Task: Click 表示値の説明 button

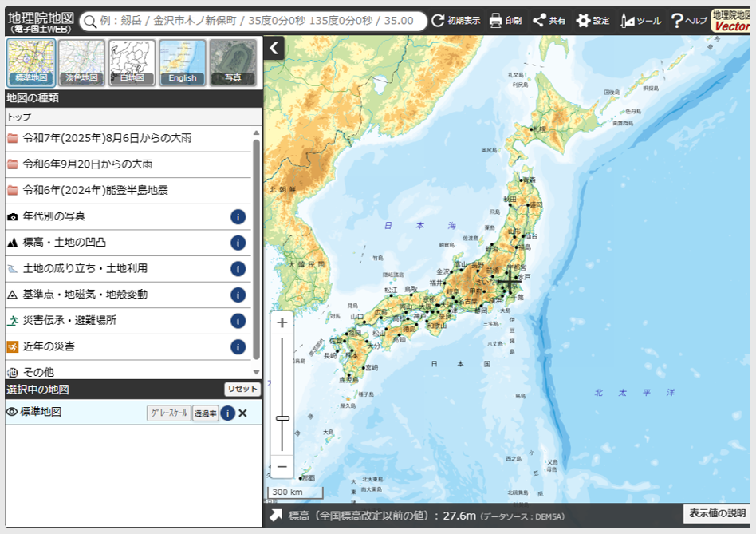Action: pyautogui.click(x=717, y=513)
